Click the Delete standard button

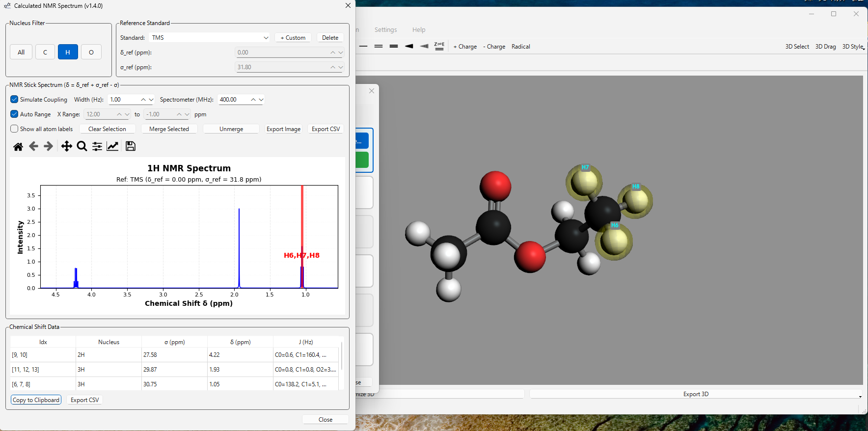click(330, 38)
